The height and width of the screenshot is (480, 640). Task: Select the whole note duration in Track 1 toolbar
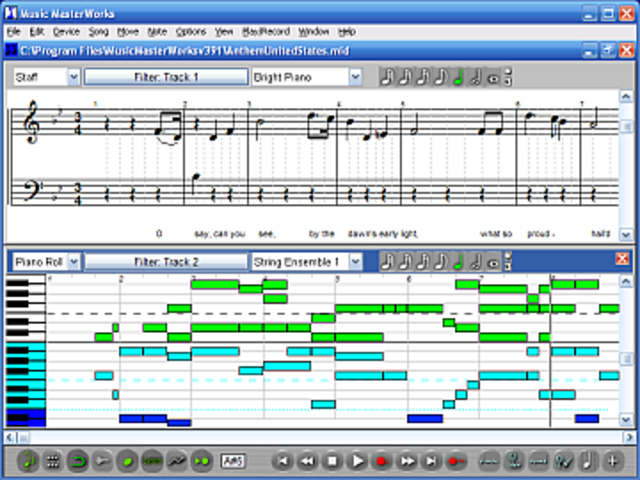coord(493,77)
